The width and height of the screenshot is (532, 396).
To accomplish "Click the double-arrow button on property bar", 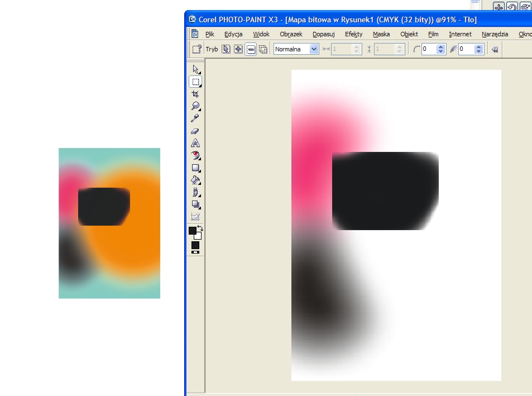I will [495, 49].
